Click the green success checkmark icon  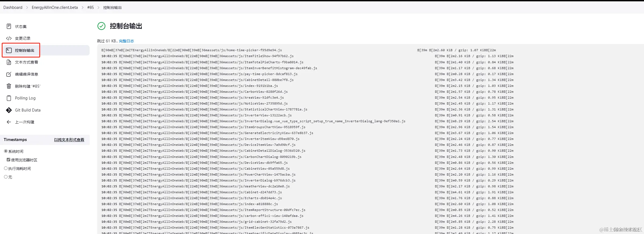point(101,26)
